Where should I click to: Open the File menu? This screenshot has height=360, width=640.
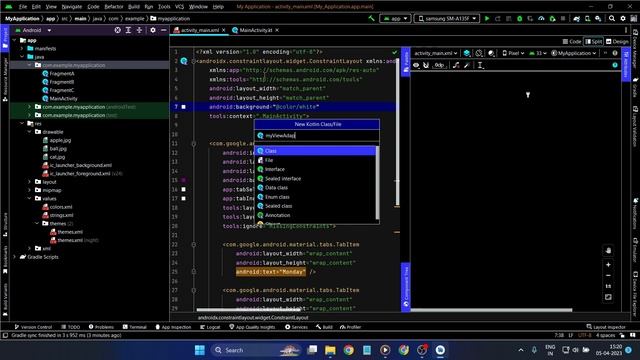23,7
